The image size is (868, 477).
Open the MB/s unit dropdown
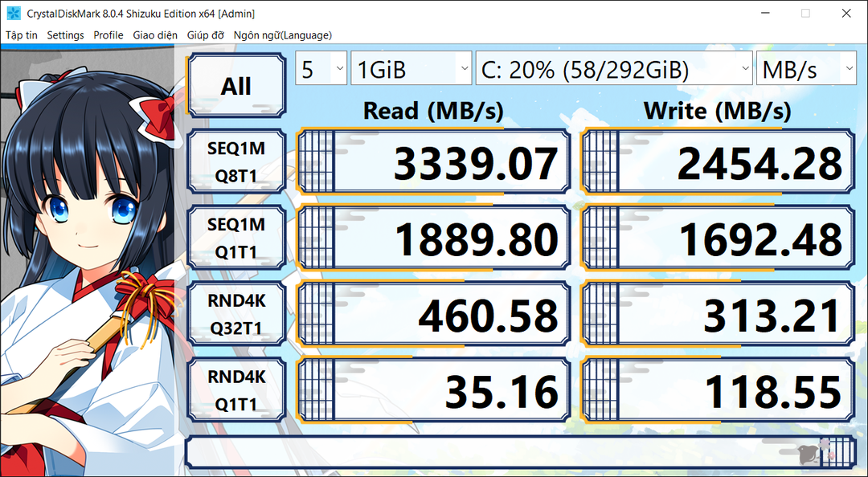pos(806,67)
